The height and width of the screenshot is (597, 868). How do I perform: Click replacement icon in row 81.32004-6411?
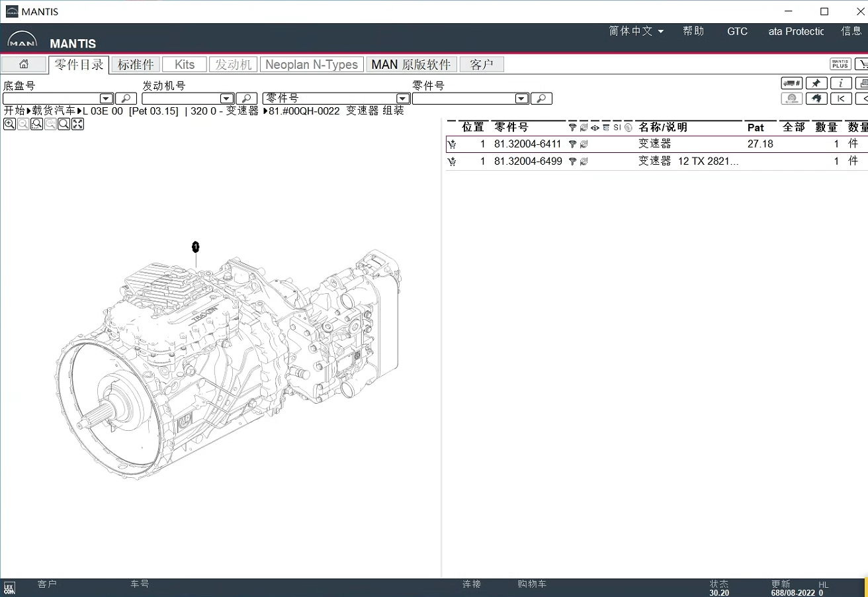584,144
